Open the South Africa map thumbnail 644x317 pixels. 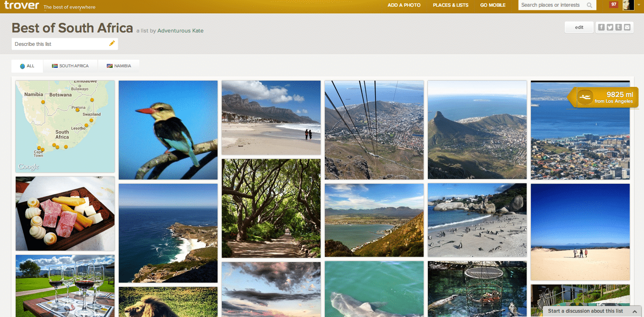(65, 127)
